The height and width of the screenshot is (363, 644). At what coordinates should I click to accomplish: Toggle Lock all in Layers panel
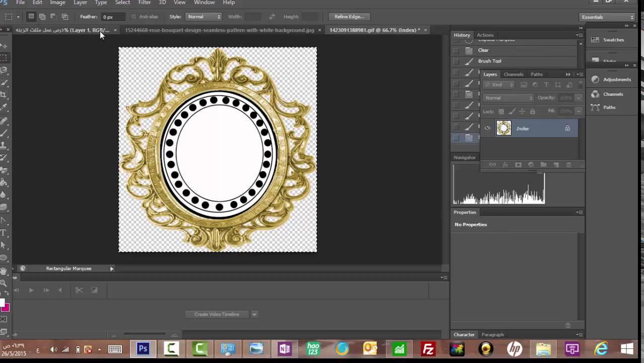532,111
